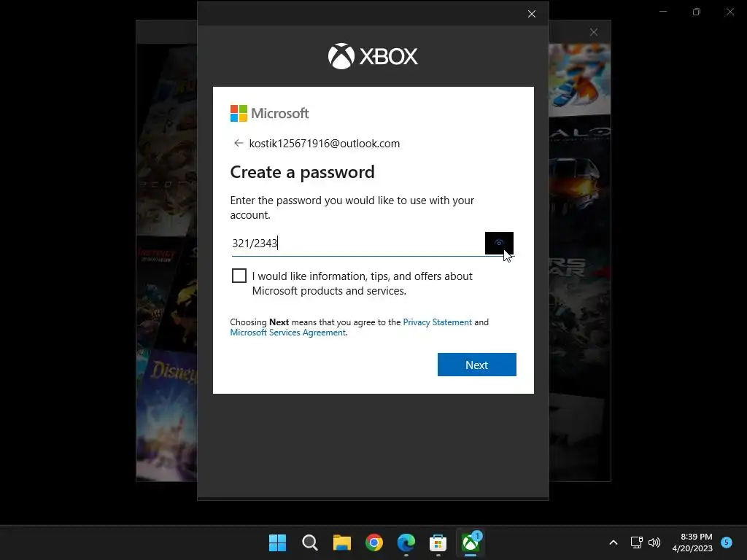Restore the main Xbox app window

point(697,12)
